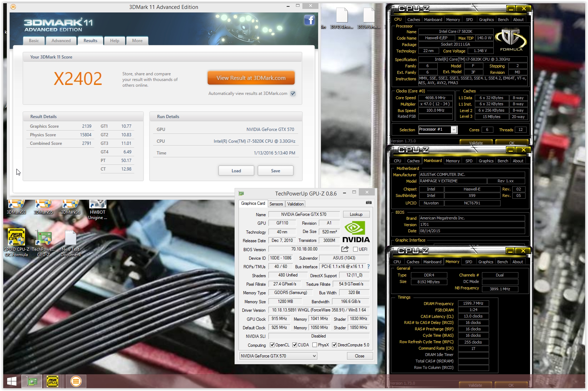The height and width of the screenshot is (391, 588).
Task: Select the 387454.hw desktop file
Action: tap(342, 18)
